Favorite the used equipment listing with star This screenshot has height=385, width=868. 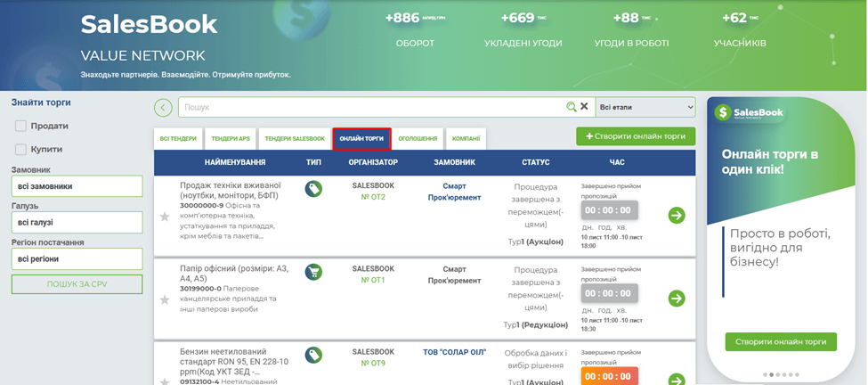point(165,217)
